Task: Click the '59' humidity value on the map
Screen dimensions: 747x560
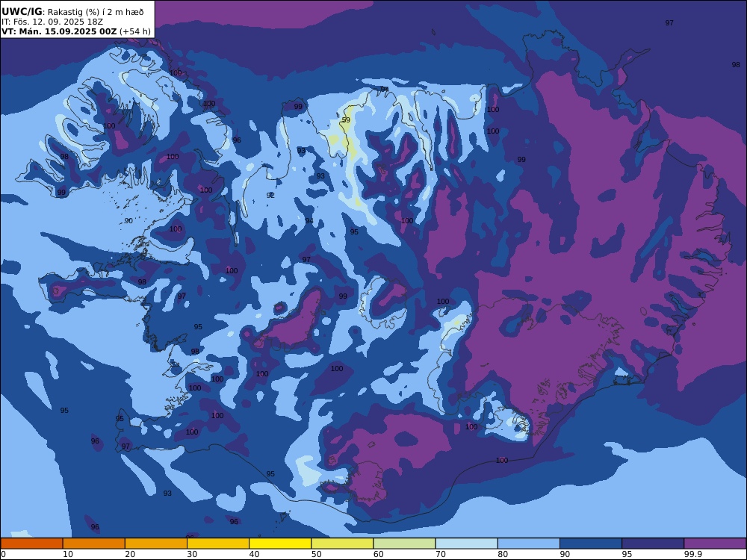Action: pos(347,120)
